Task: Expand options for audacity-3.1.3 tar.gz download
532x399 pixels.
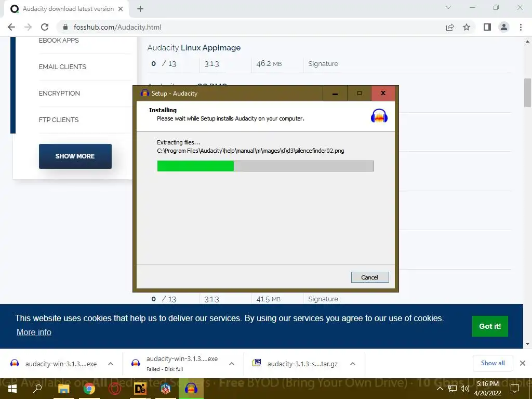Action: pos(353,364)
